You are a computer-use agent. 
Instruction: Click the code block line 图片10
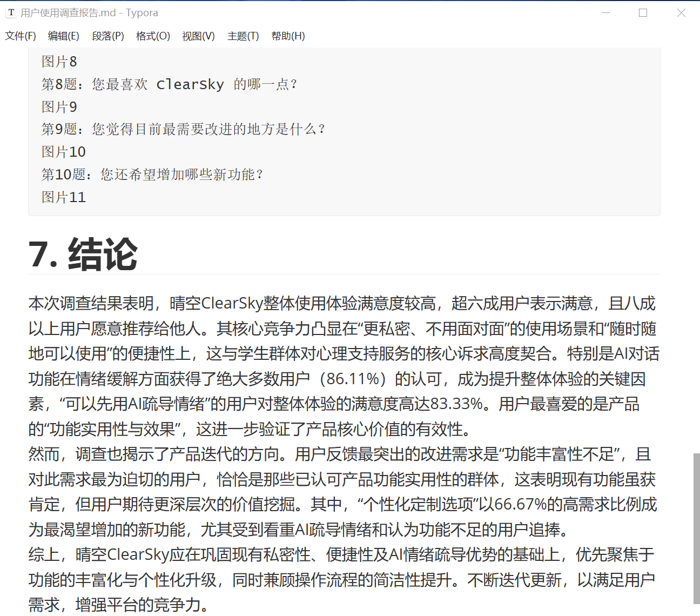64,152
